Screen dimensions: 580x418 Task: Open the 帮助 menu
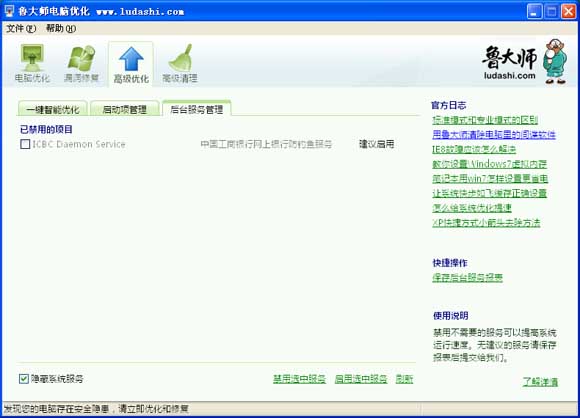[x=61, y=28]
